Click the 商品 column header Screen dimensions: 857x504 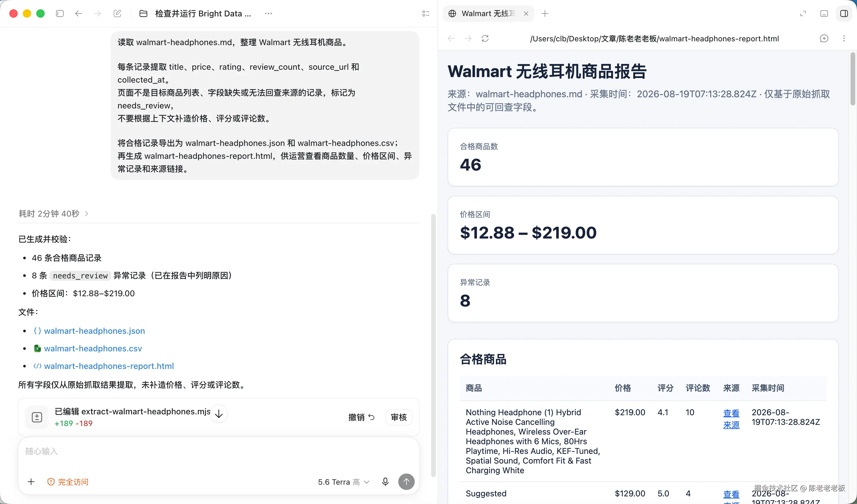tap(474, 388)
